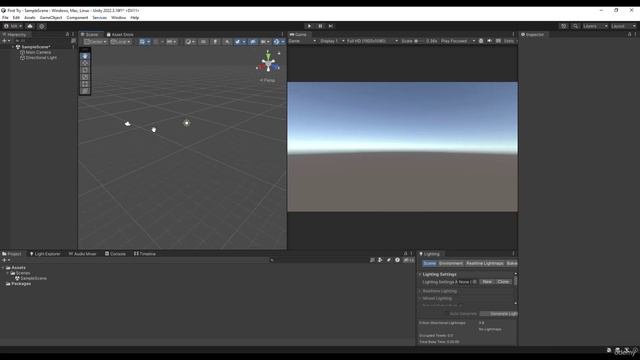Screen dimensions: 640x360
Task: Click the Step frame button
Action: click(331, 26)
